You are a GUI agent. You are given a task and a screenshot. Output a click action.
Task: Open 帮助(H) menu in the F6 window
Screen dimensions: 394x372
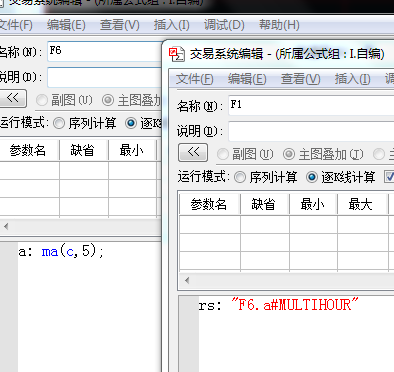pos(279,25)
